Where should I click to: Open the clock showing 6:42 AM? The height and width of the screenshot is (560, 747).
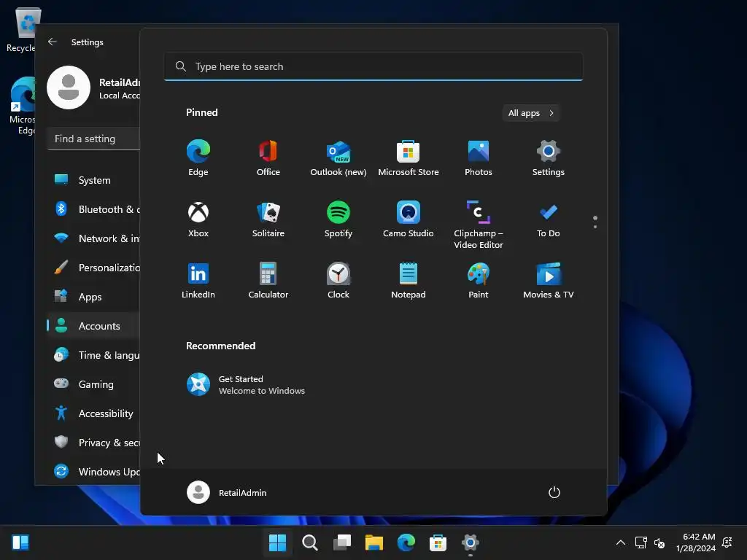click(x=695, y=542)
